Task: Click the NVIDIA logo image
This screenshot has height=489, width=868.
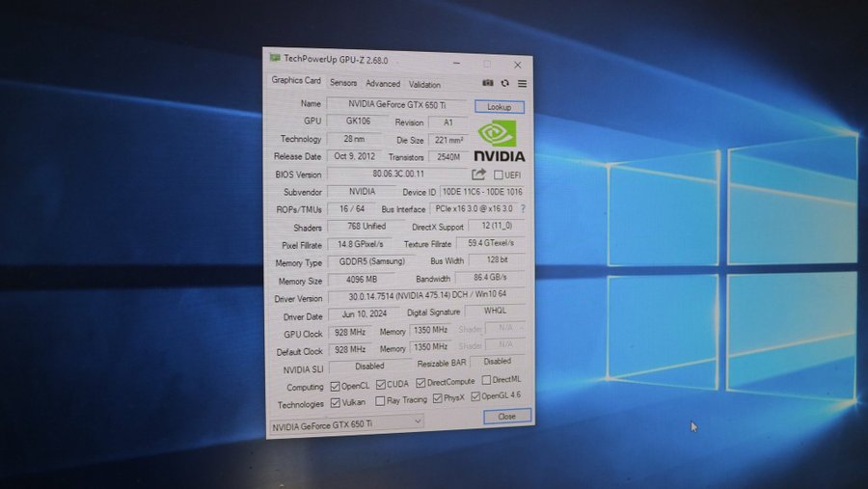Action: (499, 141)
